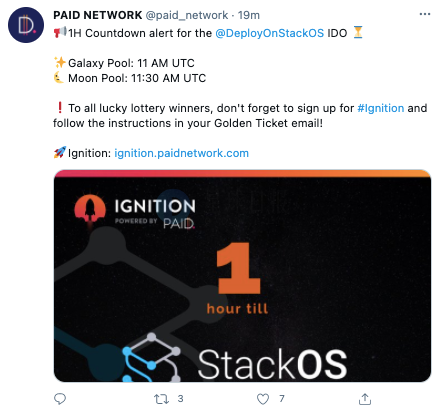Follow the #Ignition hashtag link
443x413 pixels.
pos(380,108)
